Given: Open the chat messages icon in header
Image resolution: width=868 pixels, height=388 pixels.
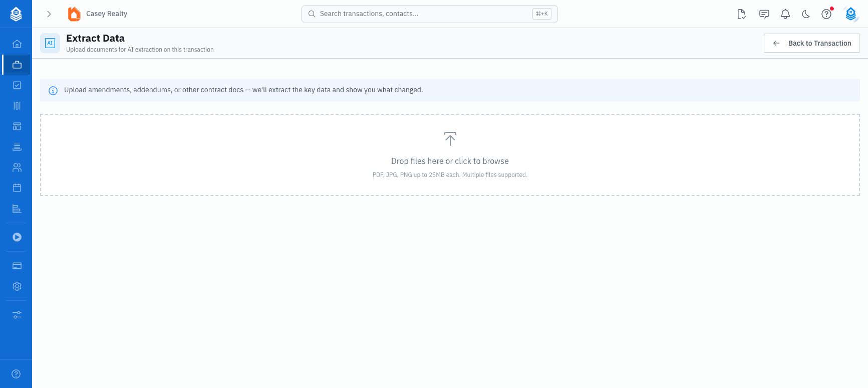Looking at the screenshot, I should [764, 14].
